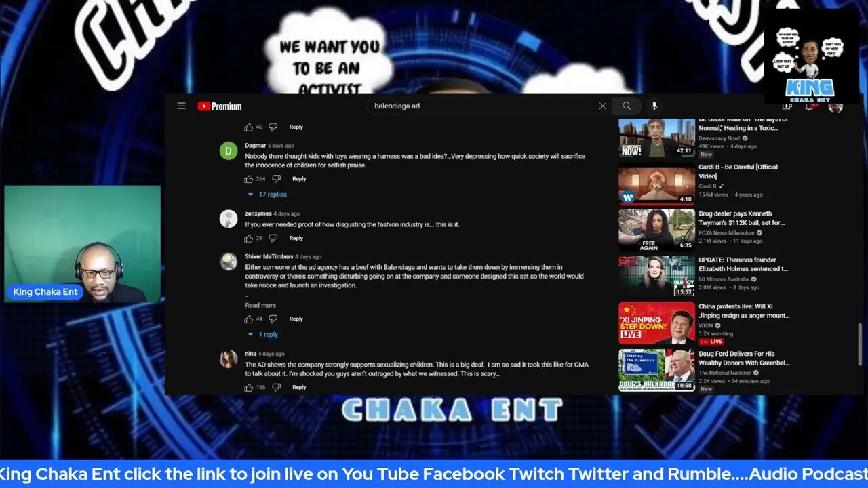
Task: Open the YouTube hamburger guide menu
Action: [x=181, y=106]
